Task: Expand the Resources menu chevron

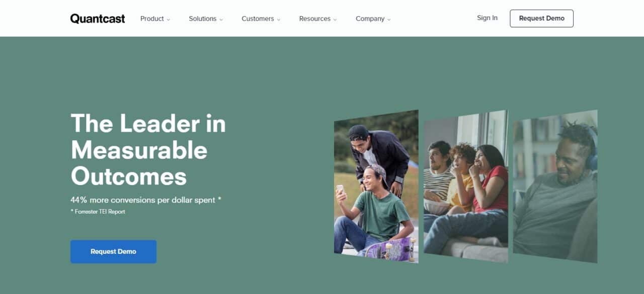Action: coord(335,20)
